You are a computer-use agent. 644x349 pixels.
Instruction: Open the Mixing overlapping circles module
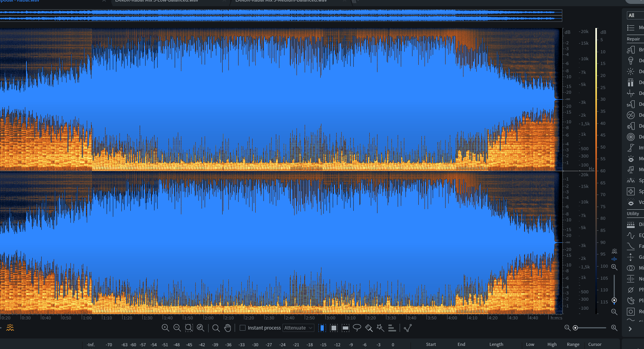(x=631, y=268)
